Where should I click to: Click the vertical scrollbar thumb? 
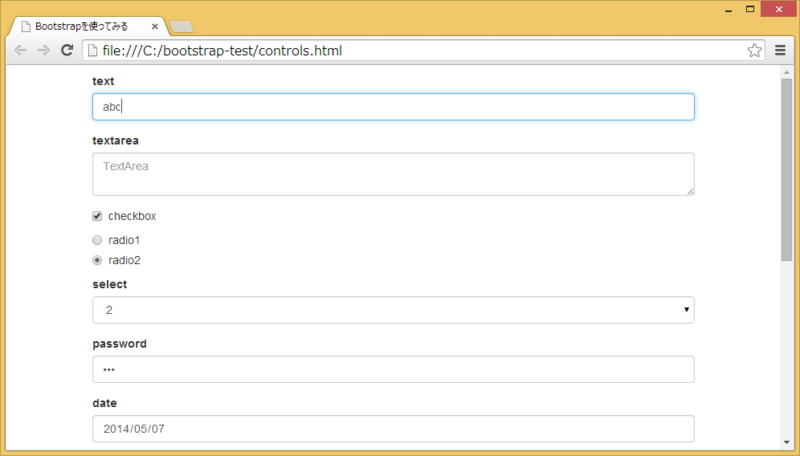(x=786, y=170)
